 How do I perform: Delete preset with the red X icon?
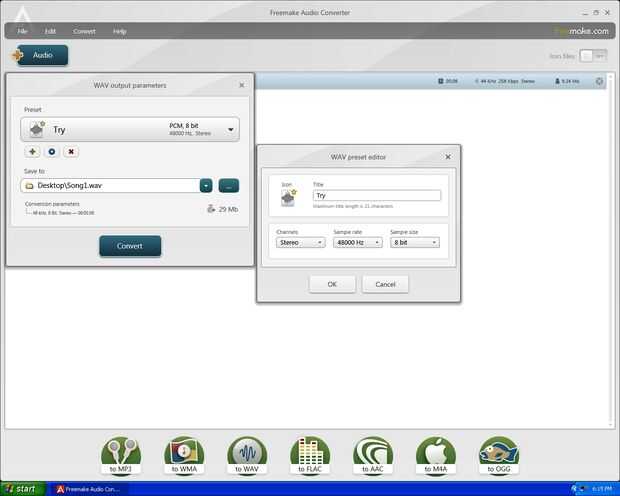tap(71, 151)
